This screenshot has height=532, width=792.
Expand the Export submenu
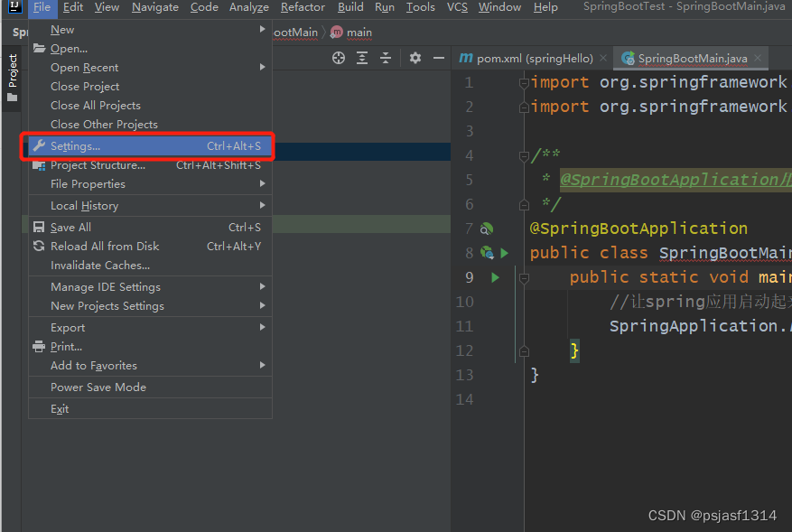(262, 327)
